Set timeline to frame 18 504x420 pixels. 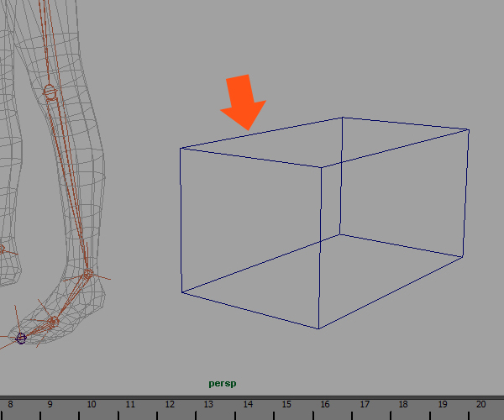(x=403, y=404)
